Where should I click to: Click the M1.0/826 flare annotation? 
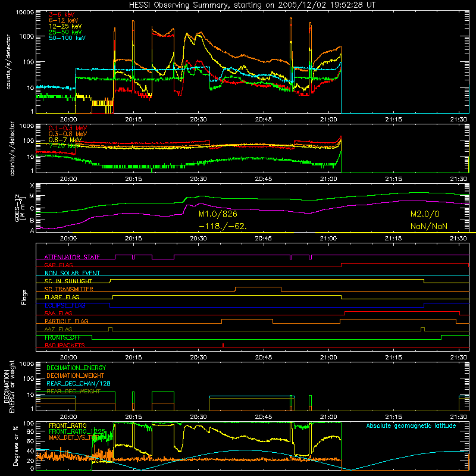point(218,214)
